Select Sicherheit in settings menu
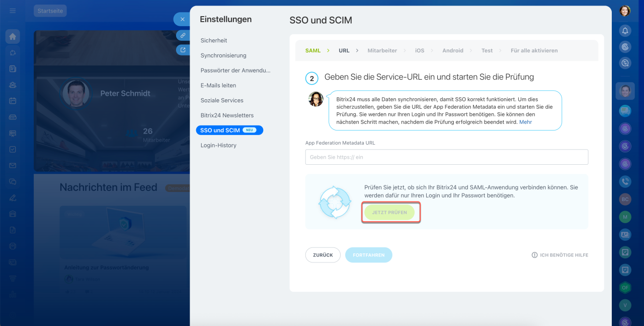644x326 pixels. (x=214, y=40)
